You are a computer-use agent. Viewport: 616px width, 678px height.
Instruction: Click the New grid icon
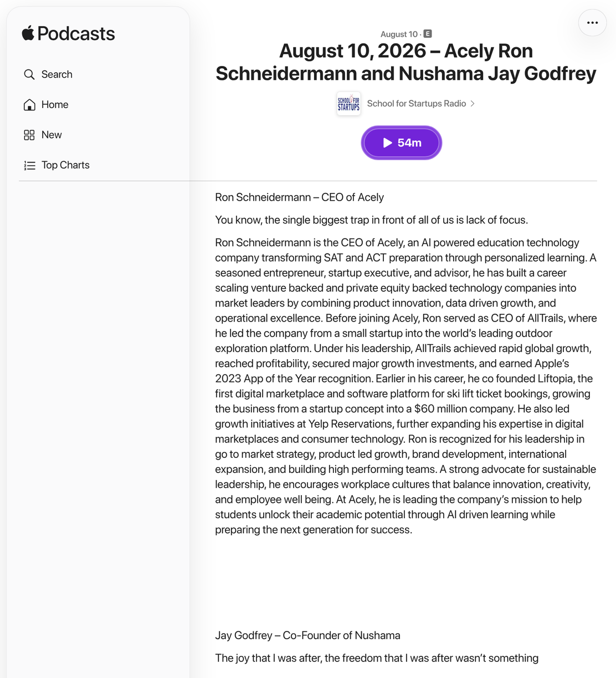[29, 135]
